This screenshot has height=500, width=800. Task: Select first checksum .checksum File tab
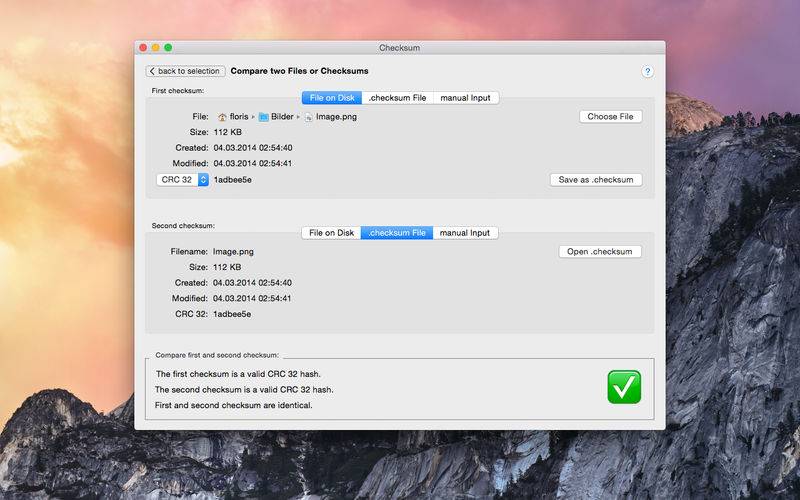coord(397,97)
